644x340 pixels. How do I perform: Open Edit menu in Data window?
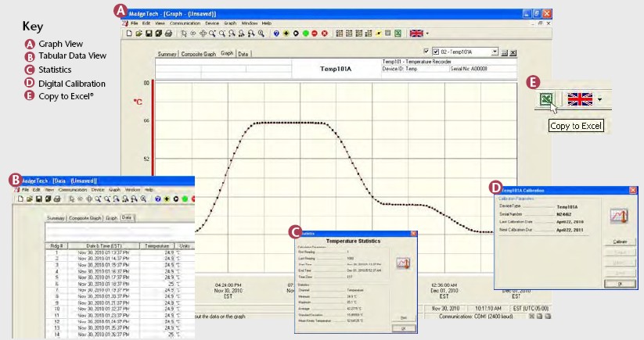(x=37, y=190)
